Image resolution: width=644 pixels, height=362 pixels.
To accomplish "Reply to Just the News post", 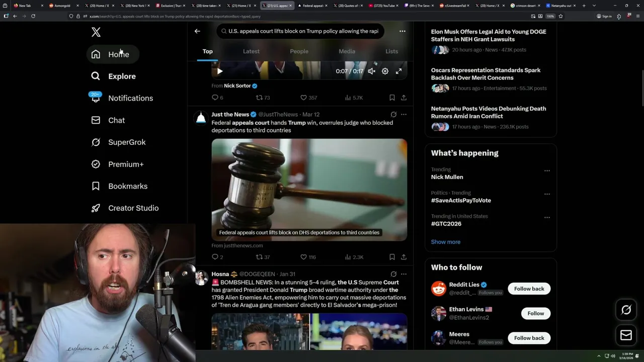I will 217,257.
